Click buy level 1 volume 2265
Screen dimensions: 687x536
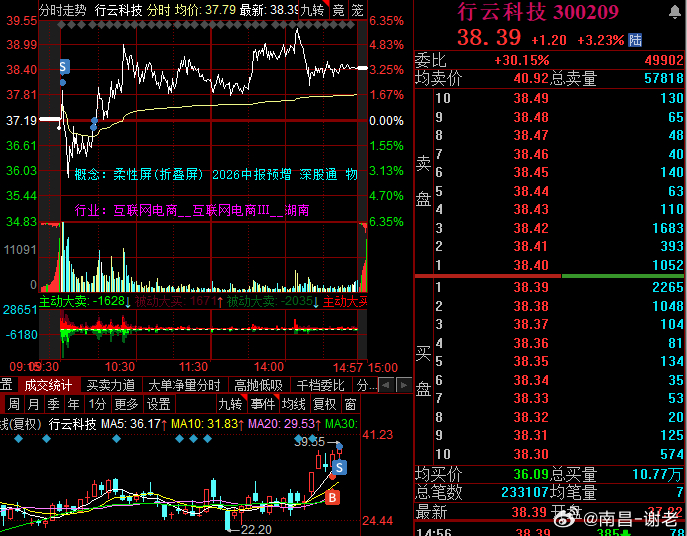[668, 287]
